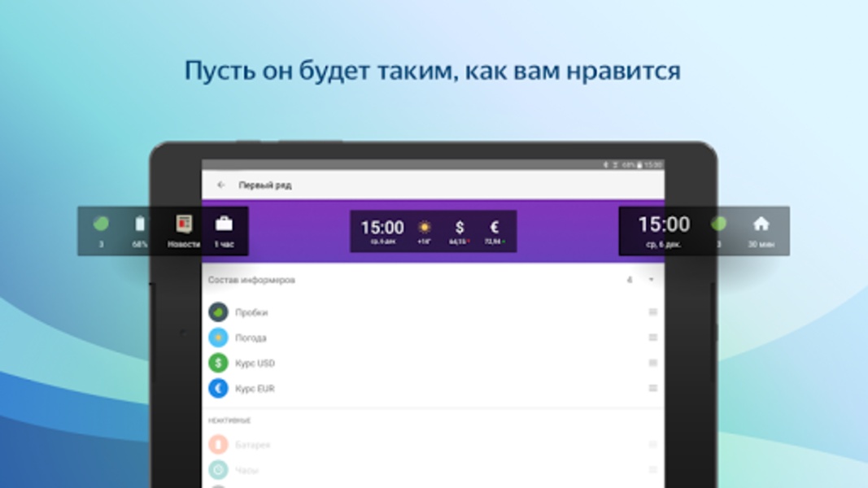Screen dimensions: 868x488
Task: Tap the back arrow next to Первый ряд
Action: [x=221, y=185]
